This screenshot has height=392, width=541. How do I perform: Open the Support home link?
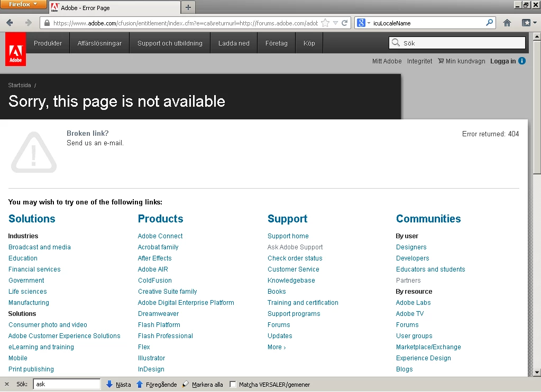click(x=288, y=236)
